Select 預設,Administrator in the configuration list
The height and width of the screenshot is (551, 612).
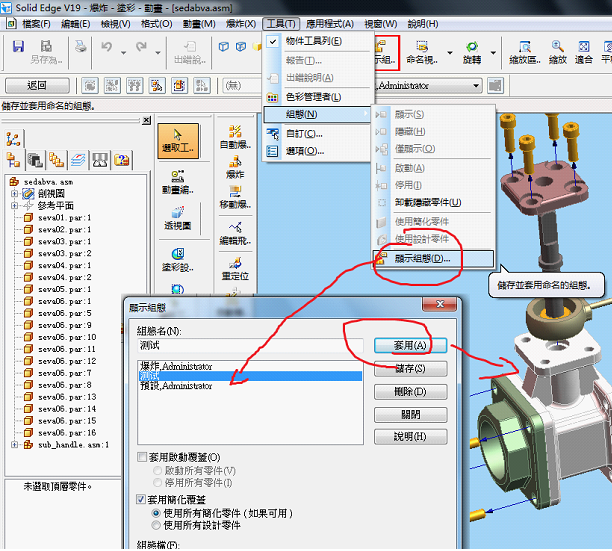tap(250, 386)
